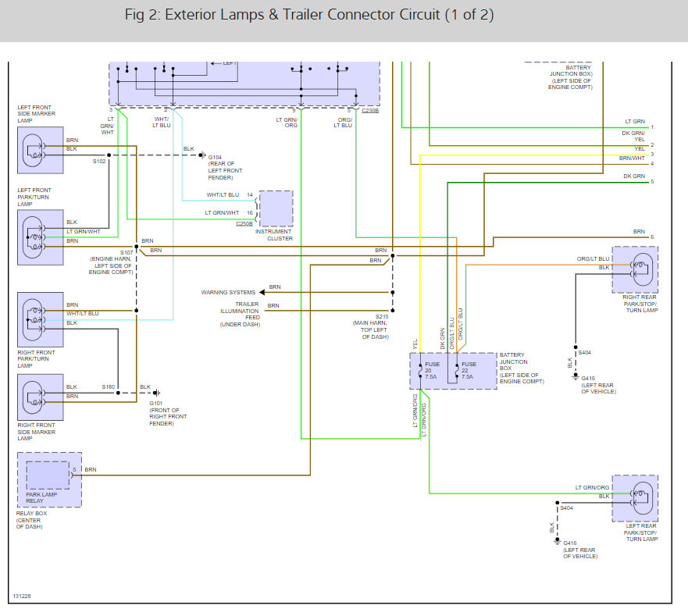
Task: Click the diagram number 131228
Action: [x=22, y=596]
